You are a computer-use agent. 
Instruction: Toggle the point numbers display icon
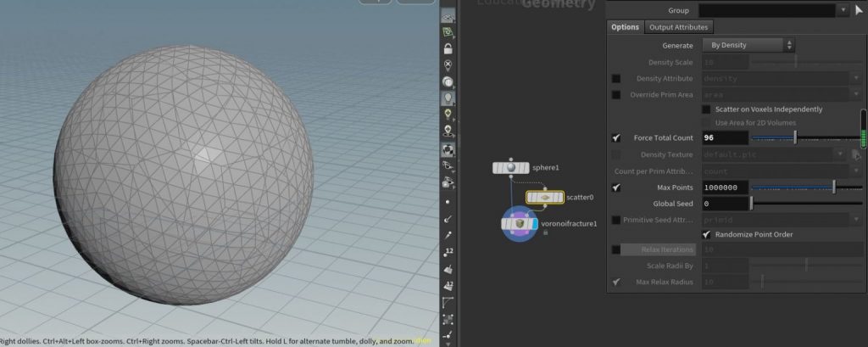[x=448, y=253]
